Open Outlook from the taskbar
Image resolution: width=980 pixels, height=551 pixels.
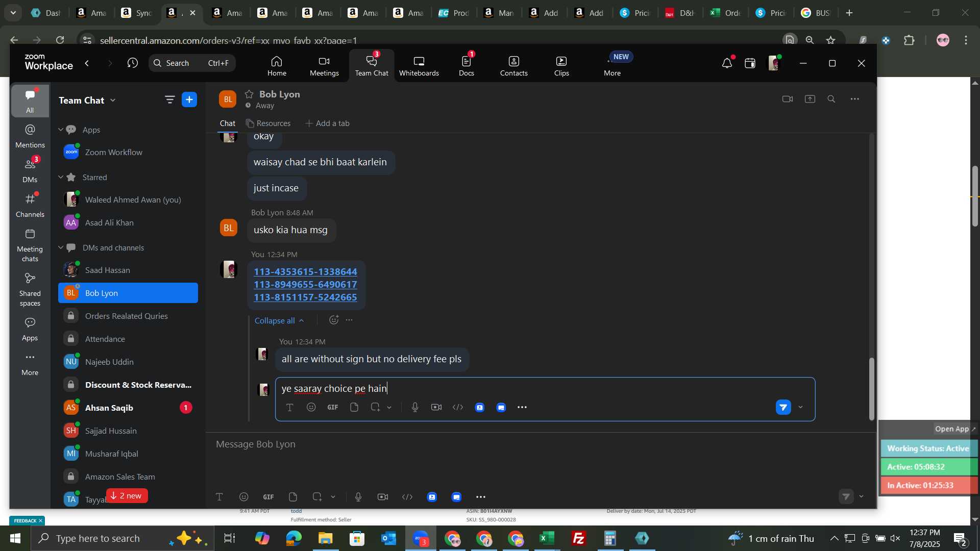pyautogui.click(x=388, y=538)
